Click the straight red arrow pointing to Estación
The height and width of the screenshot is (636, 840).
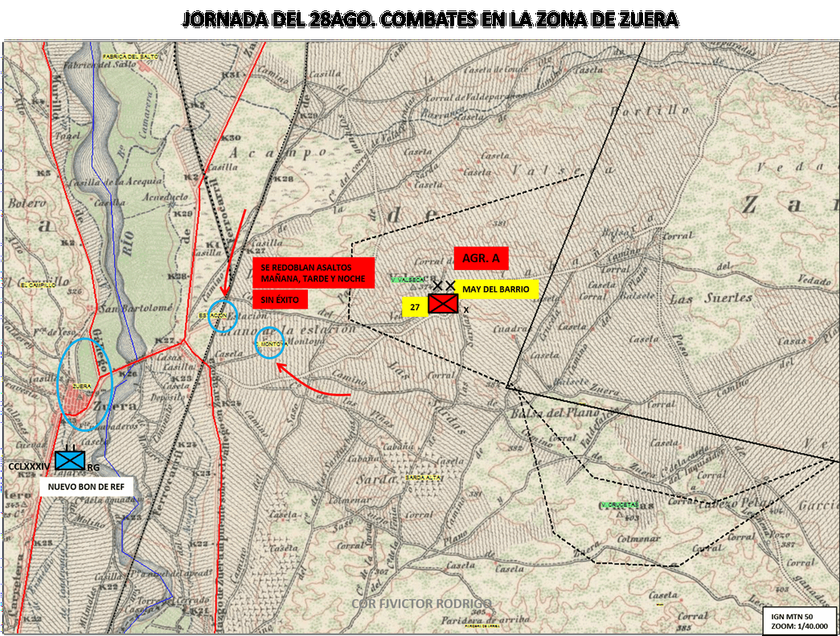coord(235,252)
